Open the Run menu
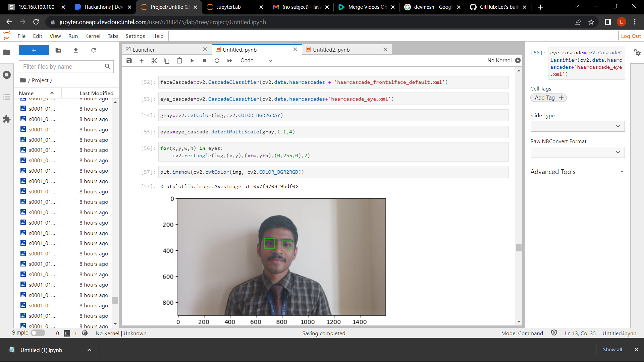The width and height of the screenshot is (644, 362). tap(73, 36)
